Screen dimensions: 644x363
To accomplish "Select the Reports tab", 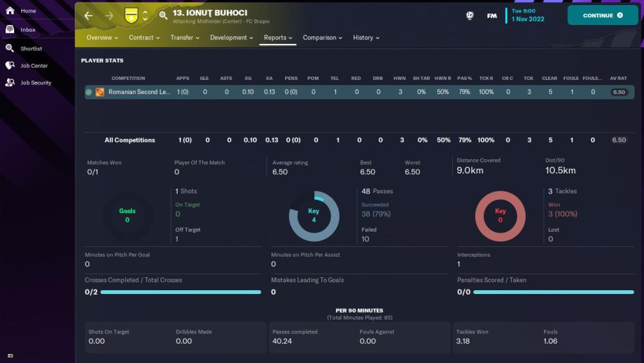I will pos(278,38).
